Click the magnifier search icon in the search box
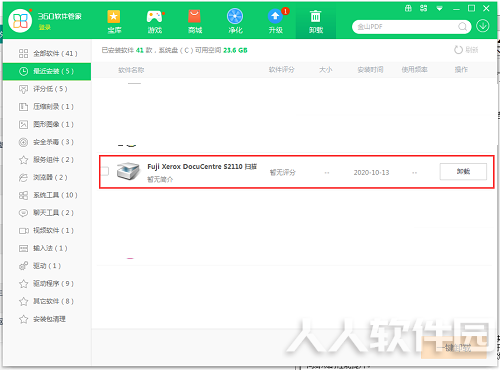 click(x=462, y=26)
